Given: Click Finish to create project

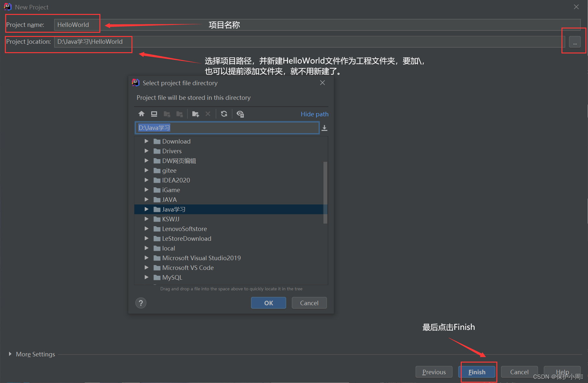Looking at the screenshot, I should [477, 372].
